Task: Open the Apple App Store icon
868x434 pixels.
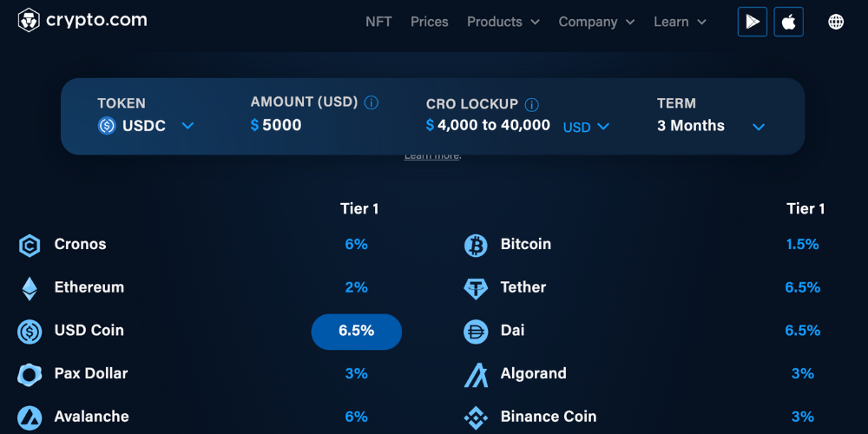Action: coord(788,22)
